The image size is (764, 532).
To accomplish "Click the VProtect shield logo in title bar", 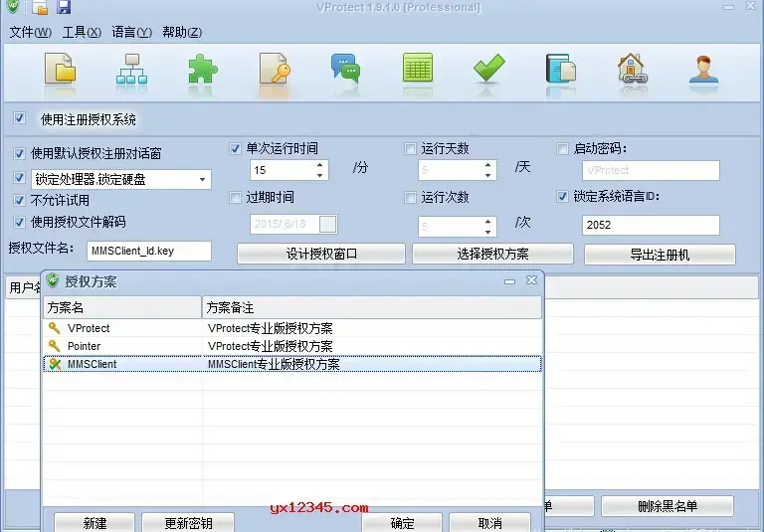I will click(13, 6).
